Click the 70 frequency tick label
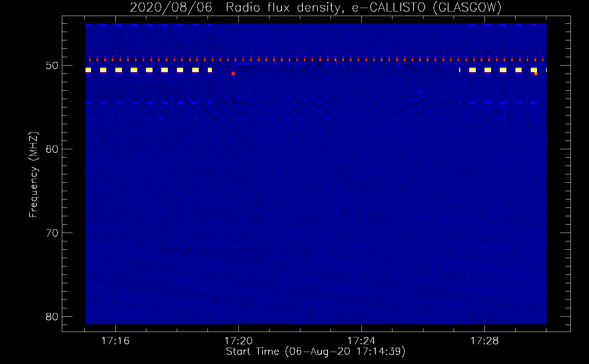 tap(52, 233)
